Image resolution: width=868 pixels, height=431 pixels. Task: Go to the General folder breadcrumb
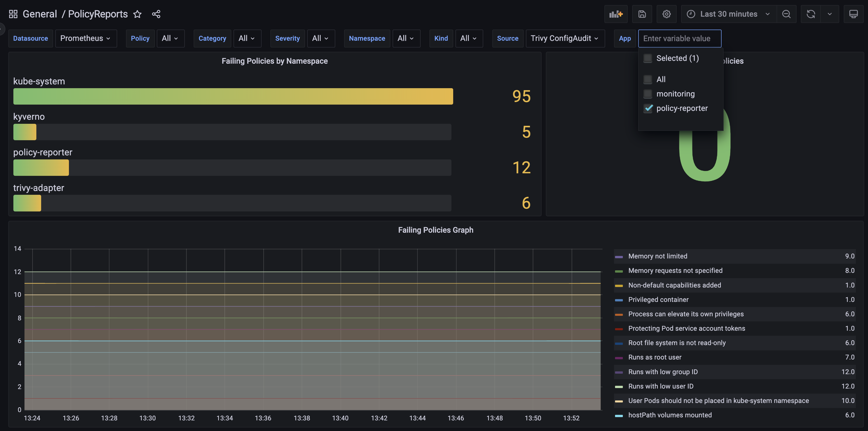point(39,14)
